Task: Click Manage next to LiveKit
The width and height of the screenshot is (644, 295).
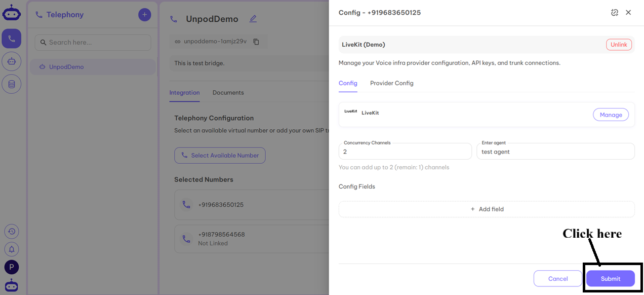Action: [x=611, y=115]
